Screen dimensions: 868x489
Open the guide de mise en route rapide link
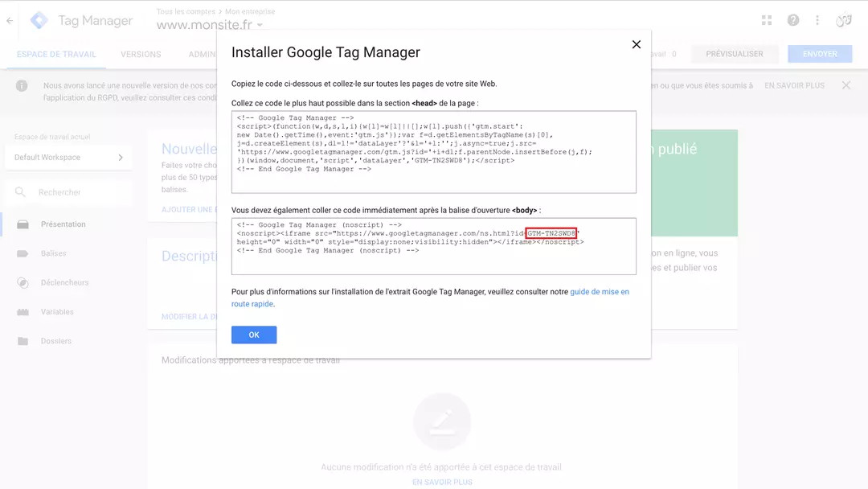tap(430, 298)
